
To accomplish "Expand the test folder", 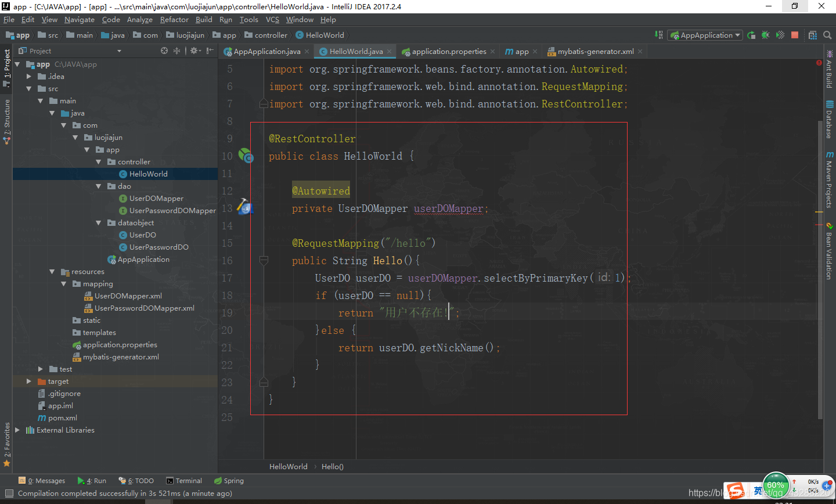I will click(41, 369).
